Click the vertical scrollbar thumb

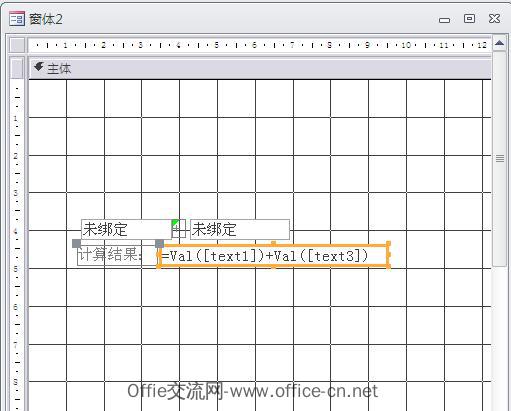coord(500,158)
